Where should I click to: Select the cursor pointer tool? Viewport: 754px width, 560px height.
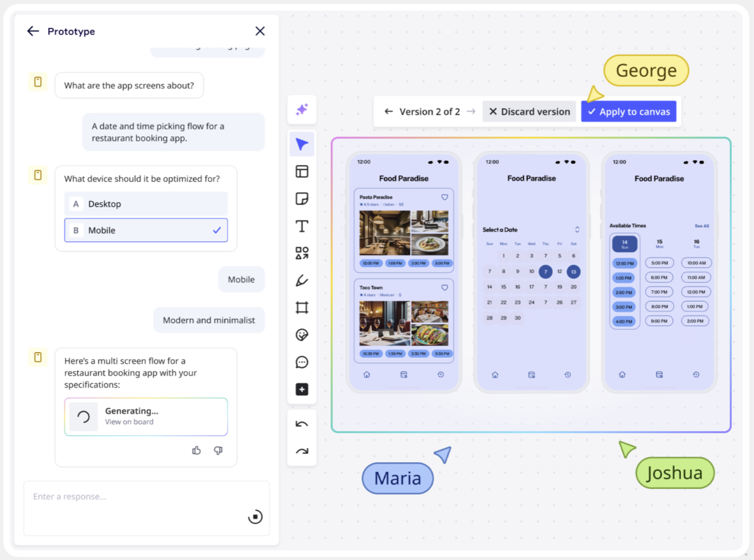click(302, 144)
